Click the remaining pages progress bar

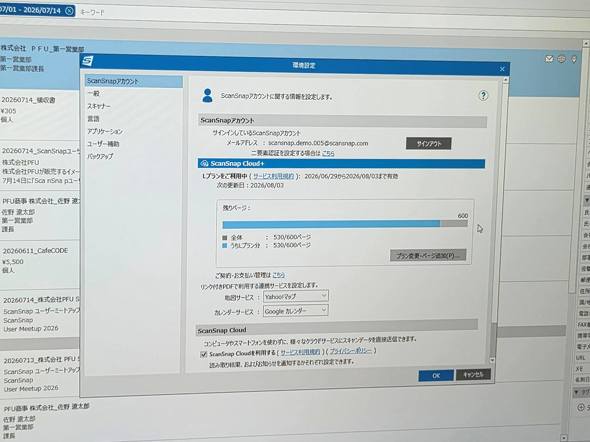pos(345,224)
